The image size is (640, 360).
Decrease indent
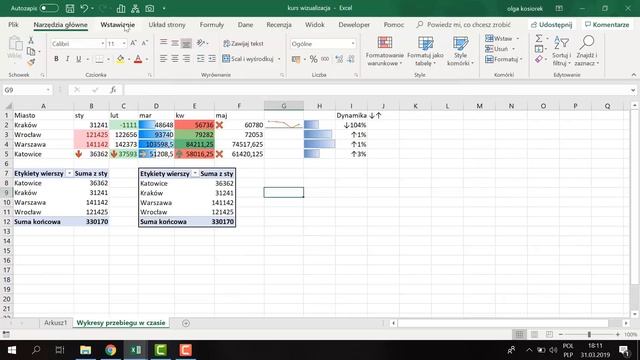(200, 59)
